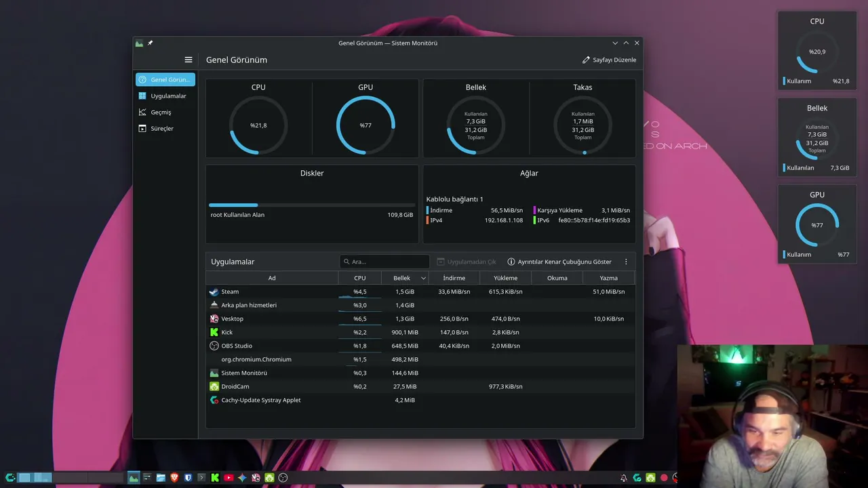Select the org.chromium.Chromium row
Viewport: 868px width, 488px height.
(x=420, y=359)
